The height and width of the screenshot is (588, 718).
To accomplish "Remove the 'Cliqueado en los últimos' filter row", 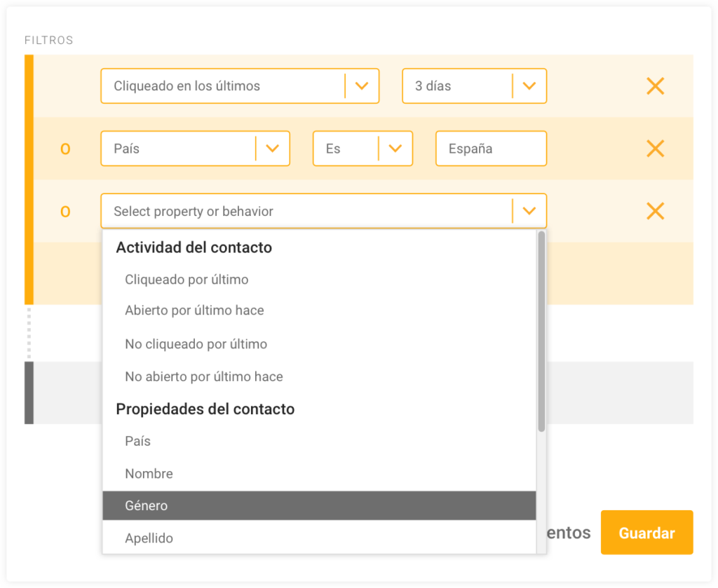I will coord(655,86).
